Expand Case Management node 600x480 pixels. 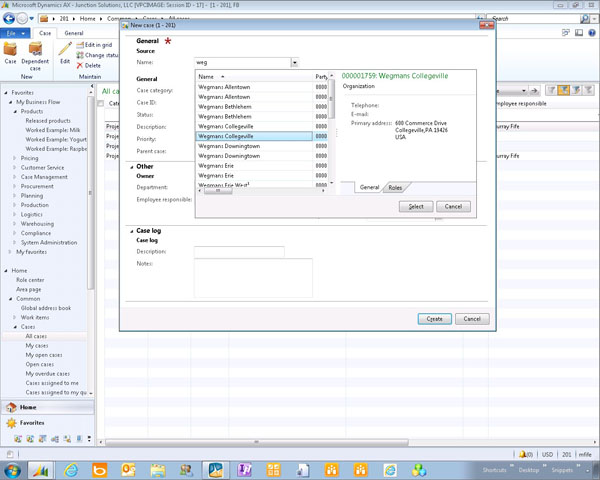[15, 177]
